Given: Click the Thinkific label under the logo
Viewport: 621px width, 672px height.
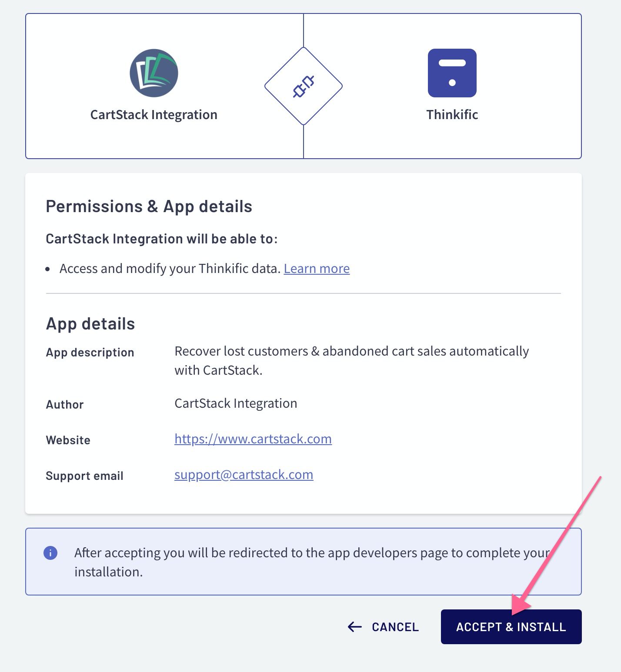Looking at the screenshot, I should 452,115.
